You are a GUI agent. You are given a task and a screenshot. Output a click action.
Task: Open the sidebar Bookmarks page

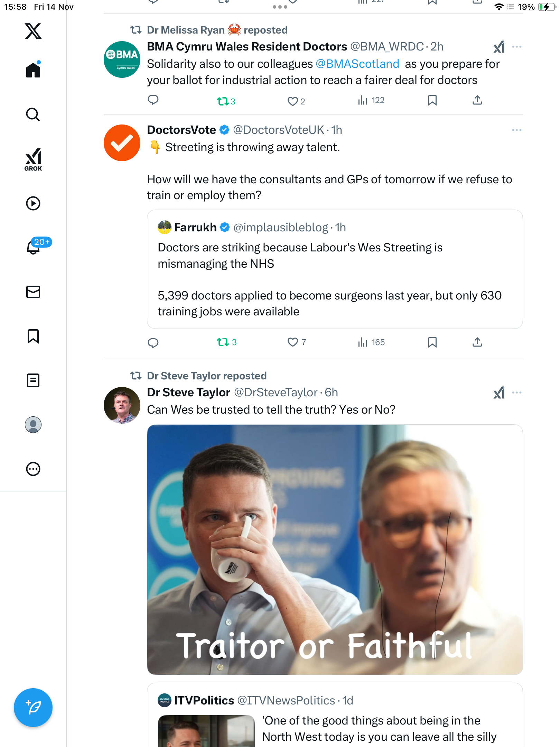click(33, 336)
